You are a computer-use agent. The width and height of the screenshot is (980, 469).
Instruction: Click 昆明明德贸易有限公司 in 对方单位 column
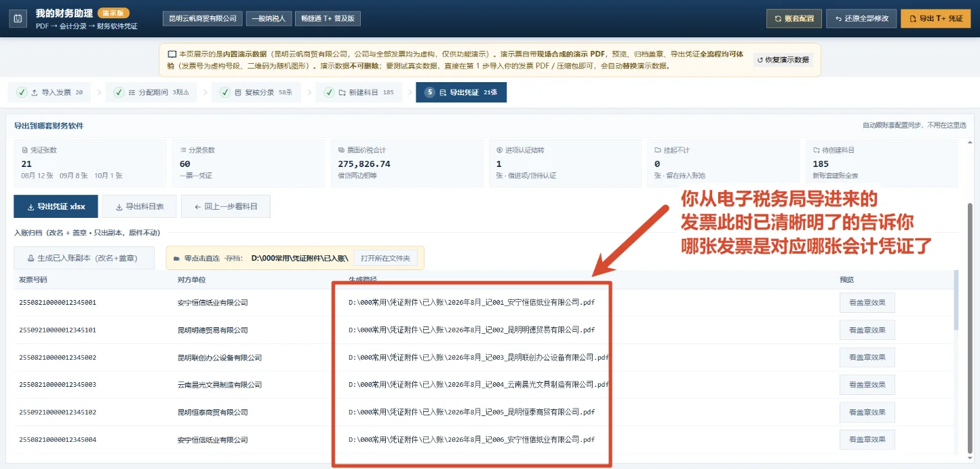[213, 330]
